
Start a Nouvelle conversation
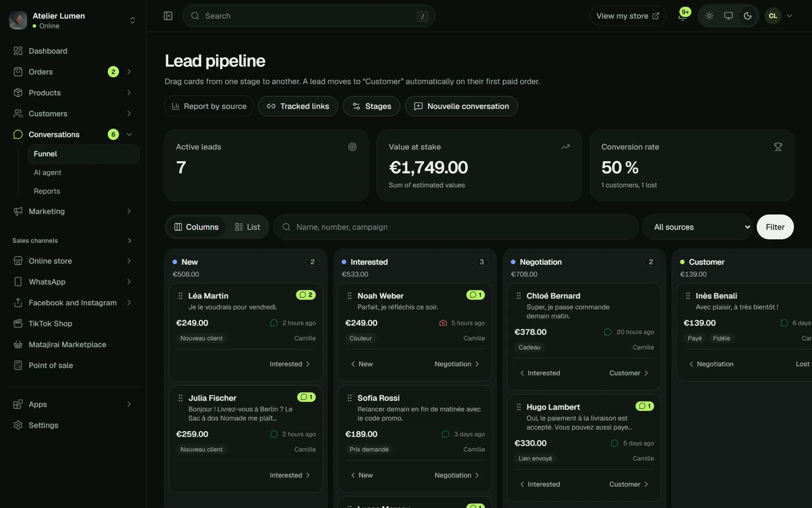[x=461, y=106]
